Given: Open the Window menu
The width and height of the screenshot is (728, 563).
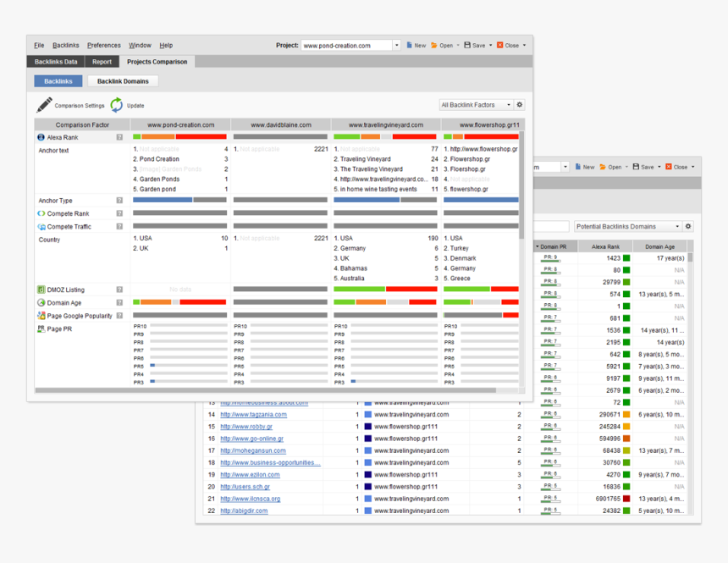Looking at the screenshot, I should (x=140, y=45).
